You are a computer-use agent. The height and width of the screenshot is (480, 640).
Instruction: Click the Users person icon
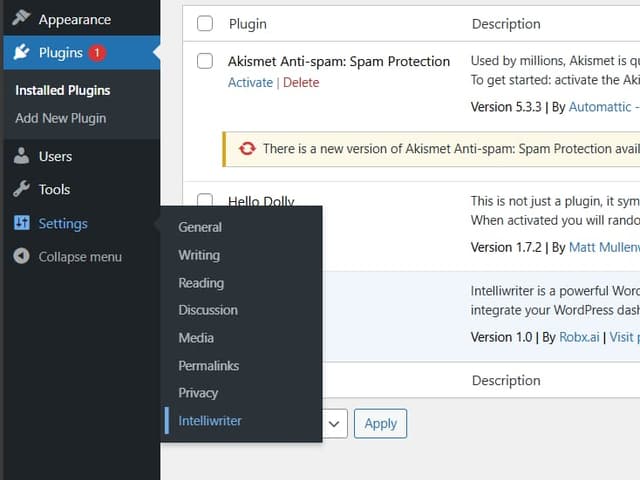[x=21, y=156]
